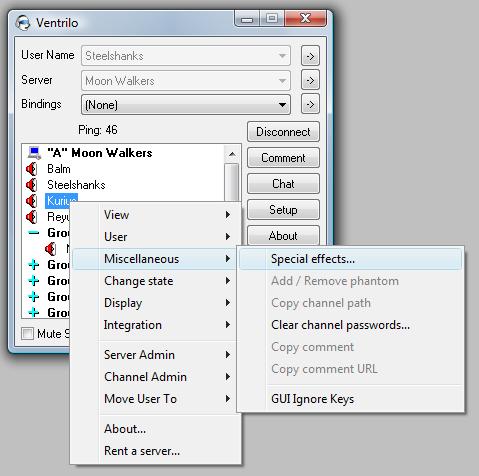The image size is (479, 476).
Task: Expand the first collapsed group with plus sign
Action: [34, 265]
